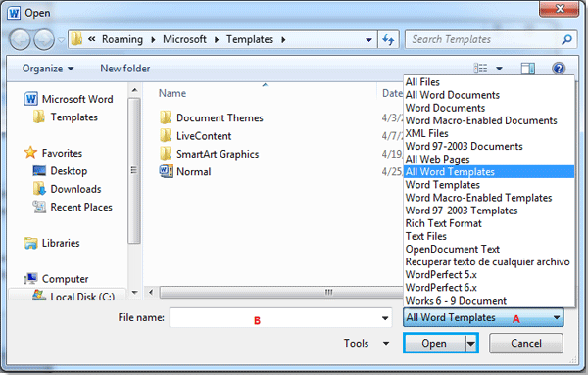Open the help question mark icon
Screen dimensions: 588x375
pos(559,69)
